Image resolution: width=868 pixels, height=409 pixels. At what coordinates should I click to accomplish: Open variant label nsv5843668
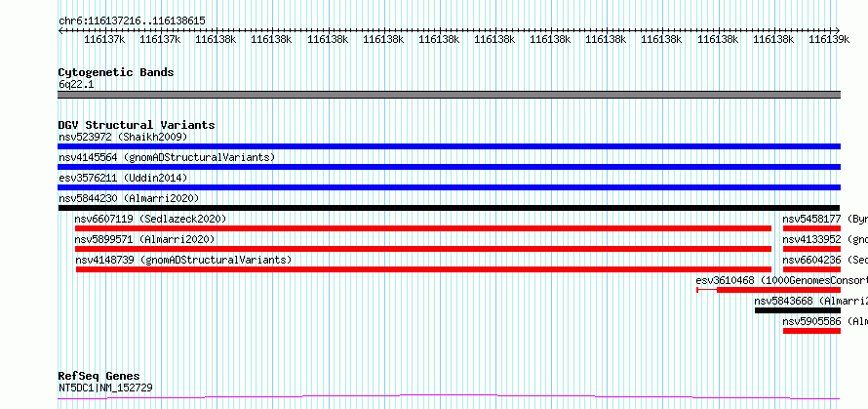[x=811, y=301]
